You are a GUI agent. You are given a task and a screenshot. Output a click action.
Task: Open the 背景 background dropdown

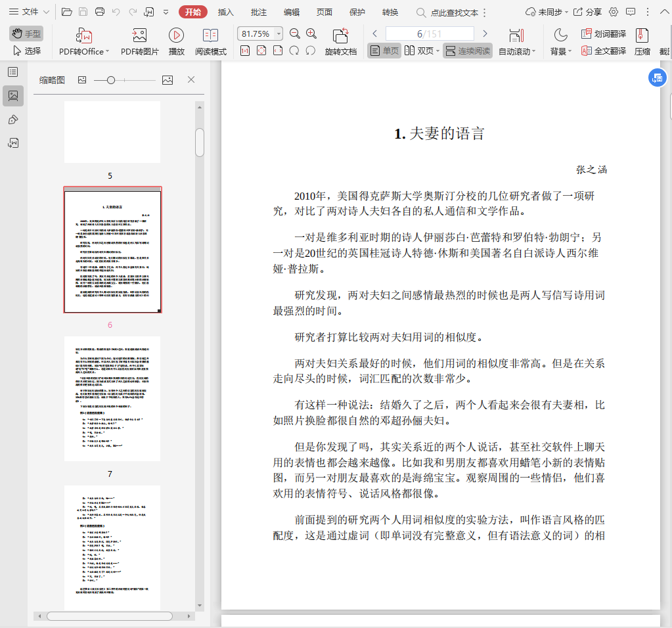click(x=560, y=41)
